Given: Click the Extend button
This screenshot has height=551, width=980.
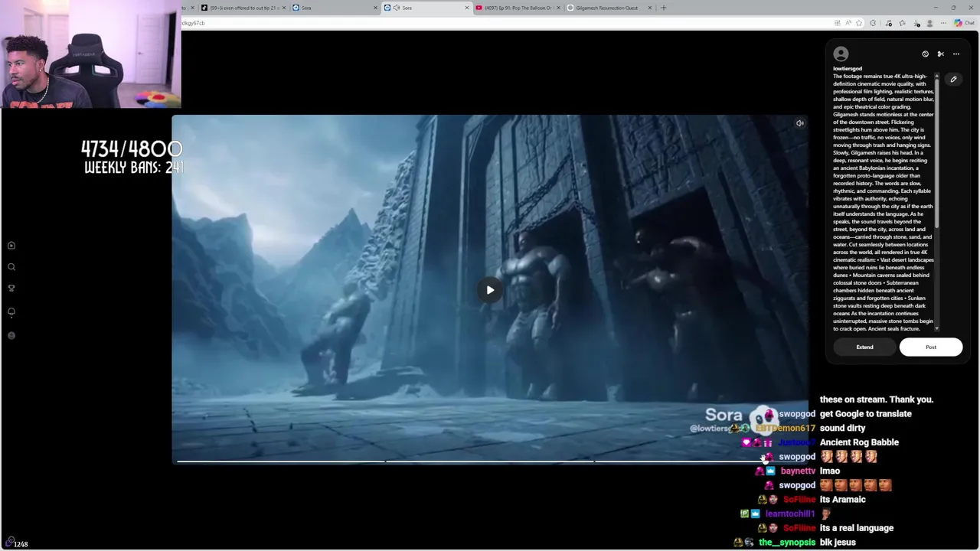Looking at the screenshot, I should click(x=864, y=347).
